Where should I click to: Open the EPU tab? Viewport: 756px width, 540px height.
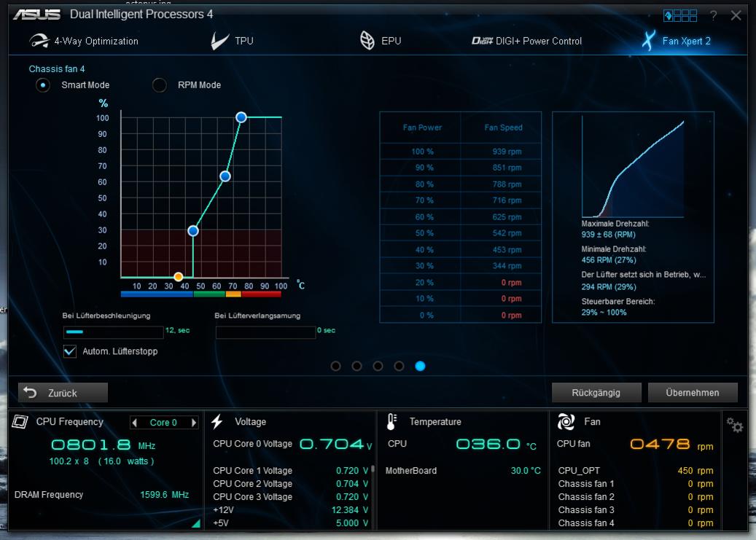click(x=381, y=41)
